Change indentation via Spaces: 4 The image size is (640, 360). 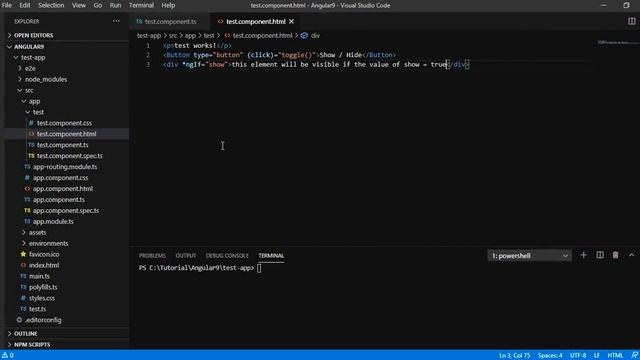[x=550, y=355]
